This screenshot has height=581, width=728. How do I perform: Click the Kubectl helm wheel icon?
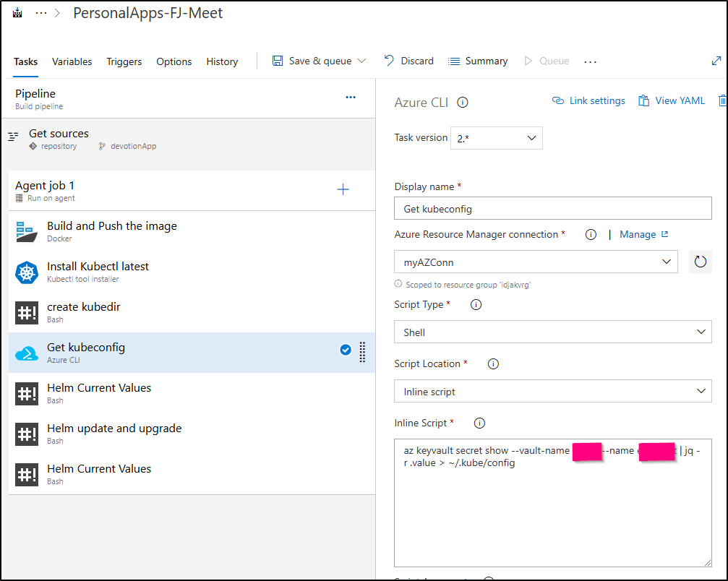coord(27,272)
